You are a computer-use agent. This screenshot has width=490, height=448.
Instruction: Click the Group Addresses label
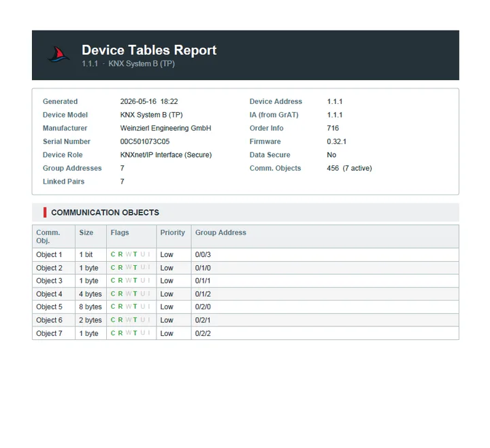click(x=72, y=169)
